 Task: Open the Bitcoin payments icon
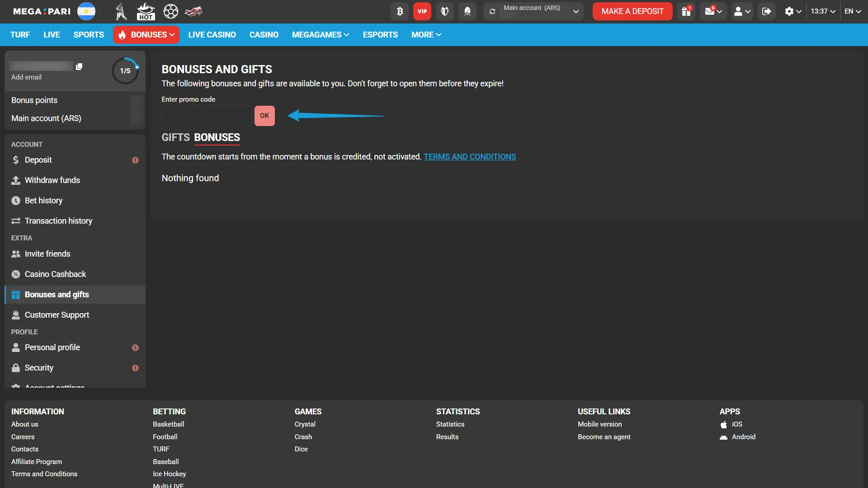[x=400, y=11]
